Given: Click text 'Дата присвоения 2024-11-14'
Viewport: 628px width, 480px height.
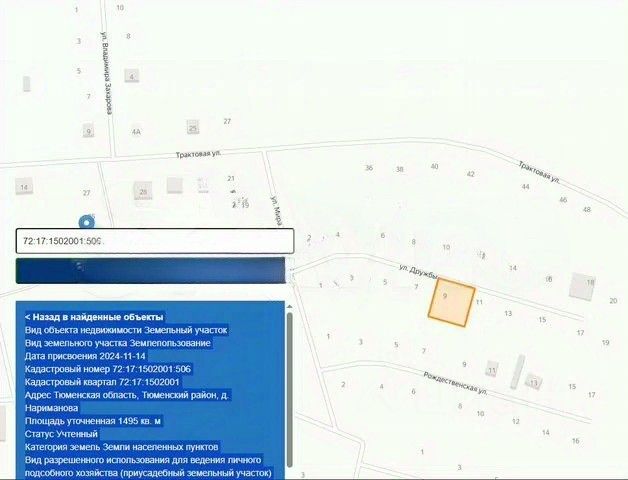Looking at the screenshot, I should 85,356.
